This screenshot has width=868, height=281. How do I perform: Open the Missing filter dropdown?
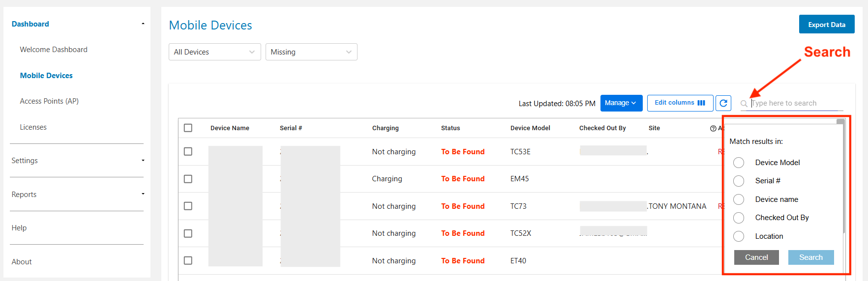[x=311, y=52]
